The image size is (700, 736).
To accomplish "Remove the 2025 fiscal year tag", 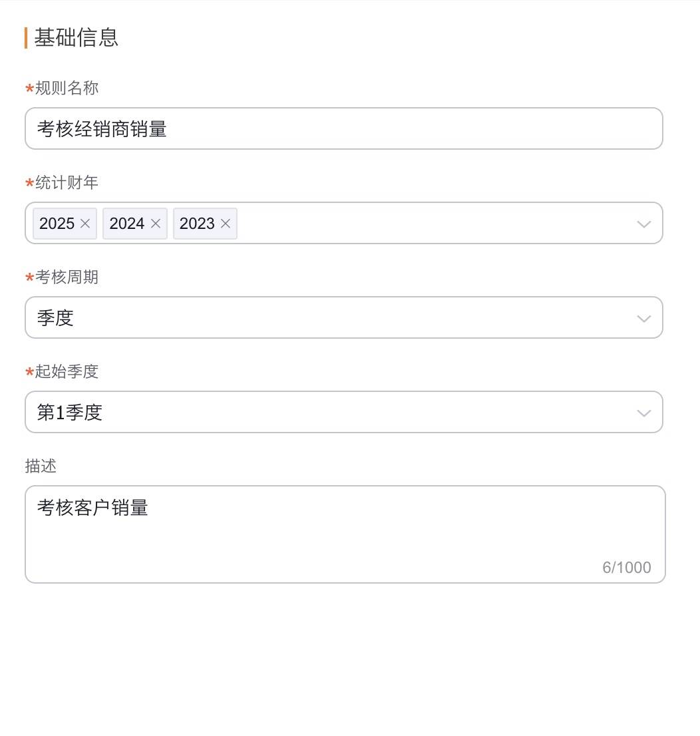I will pyautogui.click(x=85, y=224).
